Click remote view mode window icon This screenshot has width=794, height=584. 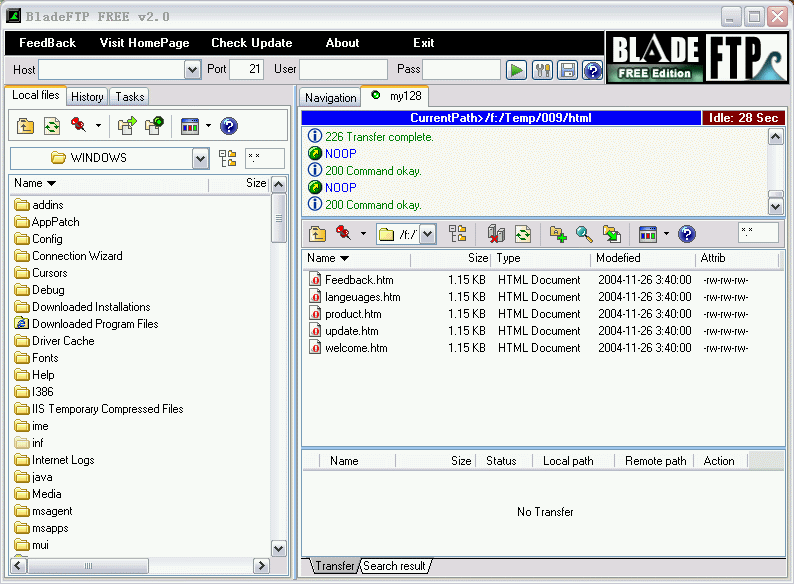coord(648,234)
